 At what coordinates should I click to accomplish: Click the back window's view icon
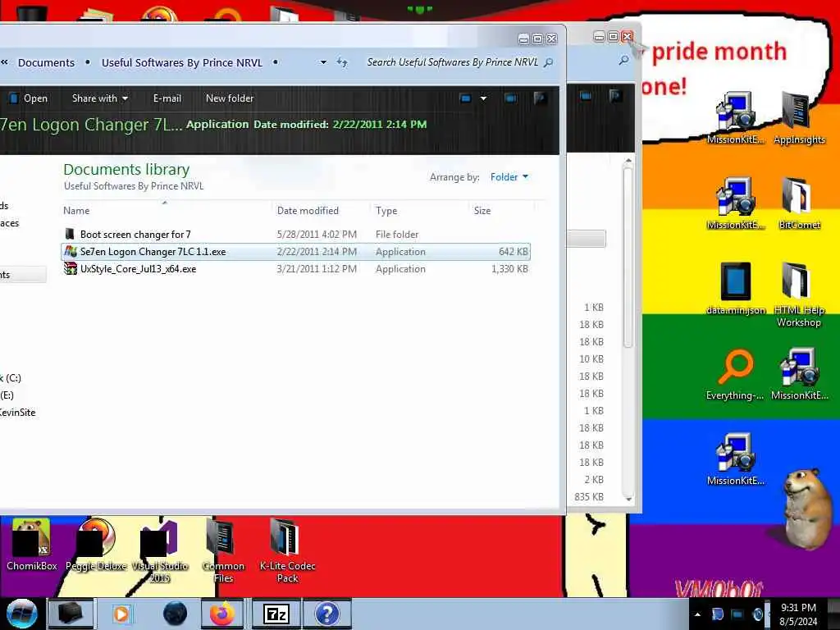(x=586, y=96)
